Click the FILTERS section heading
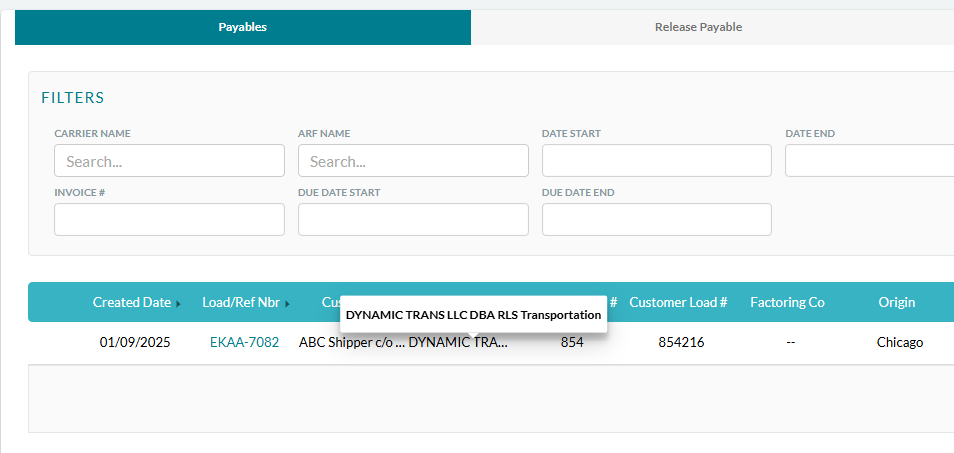Image resolution: width=954 pixels, height=453 pixels. pos(73,98)
